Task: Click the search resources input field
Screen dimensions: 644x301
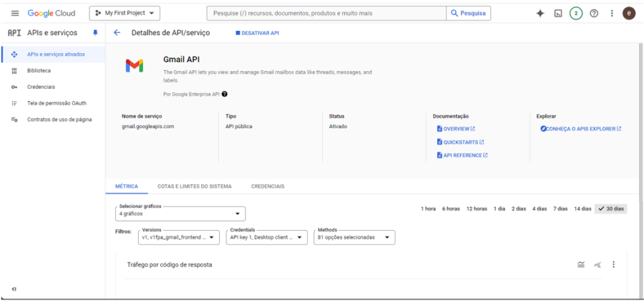Action: 326,14
